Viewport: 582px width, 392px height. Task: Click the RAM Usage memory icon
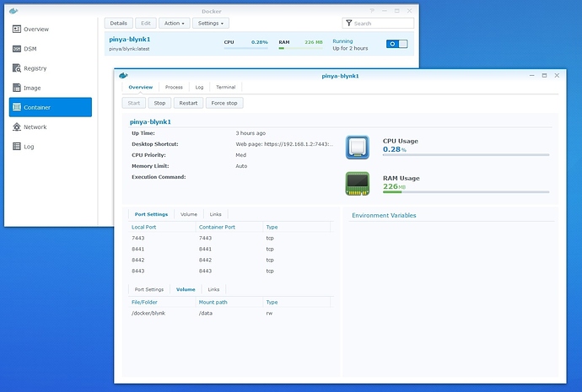(x=358, y=184)
